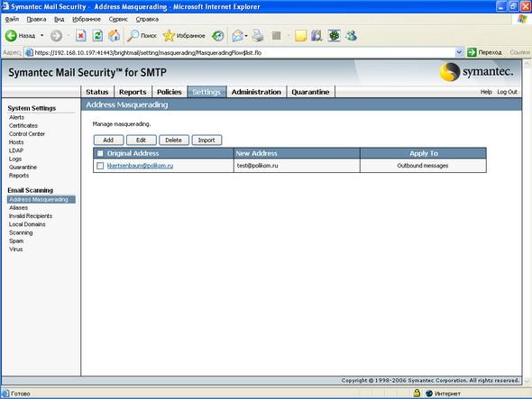Screen dimensions: 532x399
Task: Open the Mail icon dropdown arrow
Action: (x=246, y=36)
